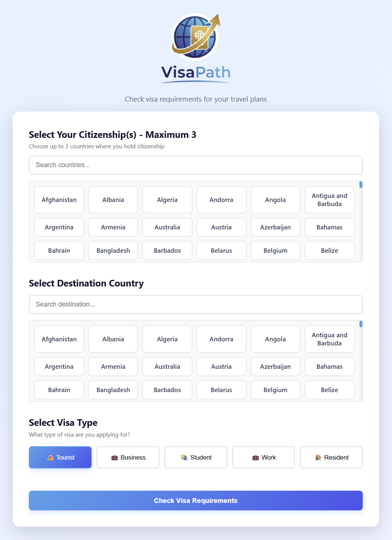Focus the citizenship Search countries field
This screenshot has height=540, width=392.
point(196,165)
